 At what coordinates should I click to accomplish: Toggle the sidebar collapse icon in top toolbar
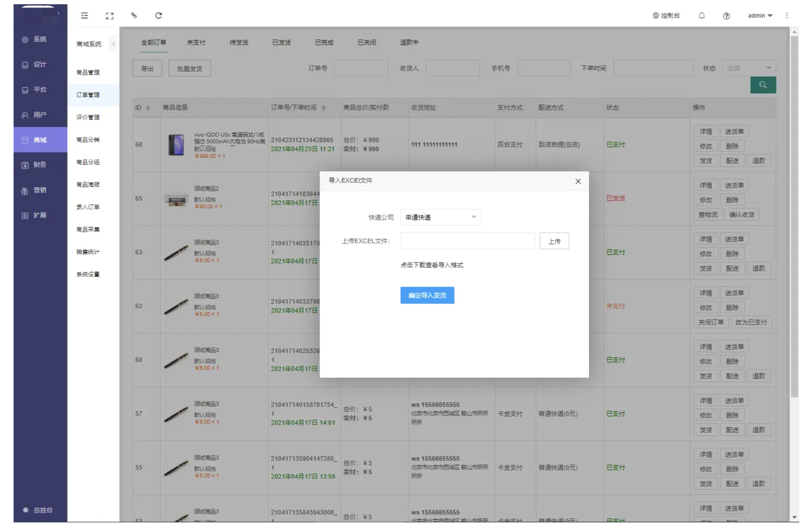(x=84, y=16)
